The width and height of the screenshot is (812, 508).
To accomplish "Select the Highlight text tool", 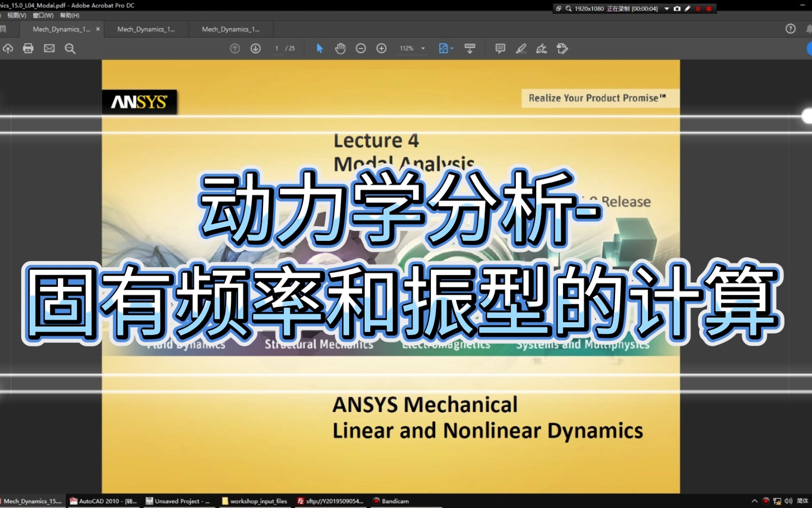I will pyautogui.click(x=521, y=48).
